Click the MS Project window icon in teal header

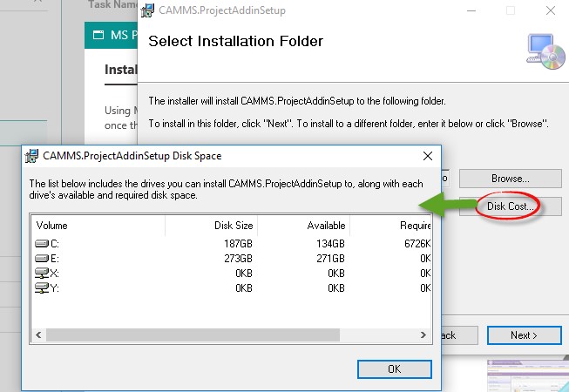98,35
